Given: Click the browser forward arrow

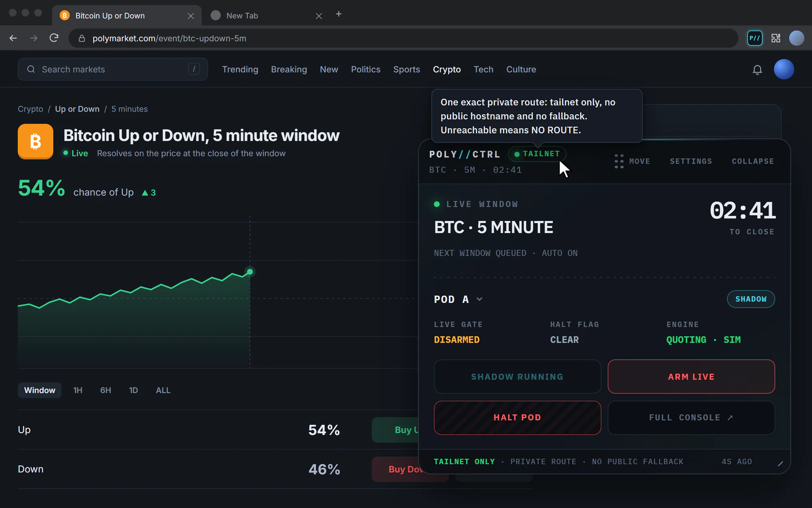Looking at the screenshot, I should [34, 38].
